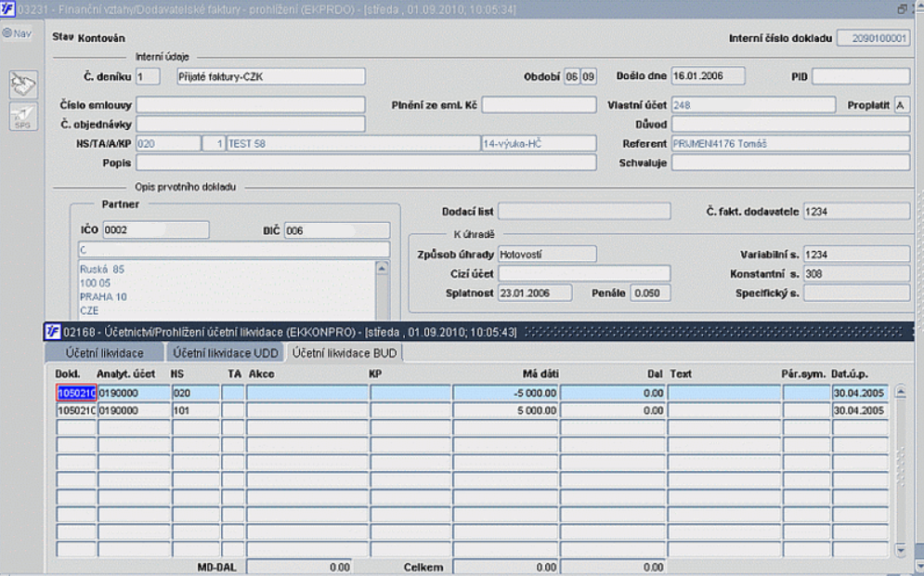Click the MD-DAL total field
The width and height of the screenshot is (924, 576).
(299, 567)
